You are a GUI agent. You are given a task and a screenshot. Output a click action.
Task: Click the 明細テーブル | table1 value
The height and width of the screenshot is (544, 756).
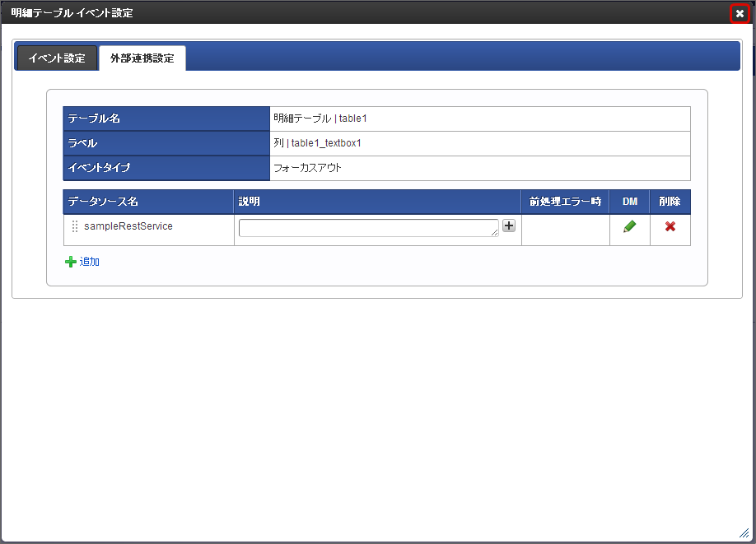tap(320, 119)
